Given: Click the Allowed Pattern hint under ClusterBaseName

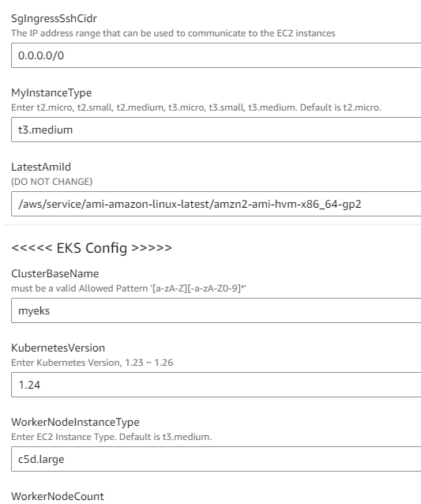Looking at the screenshot, I should click(129, 288).
